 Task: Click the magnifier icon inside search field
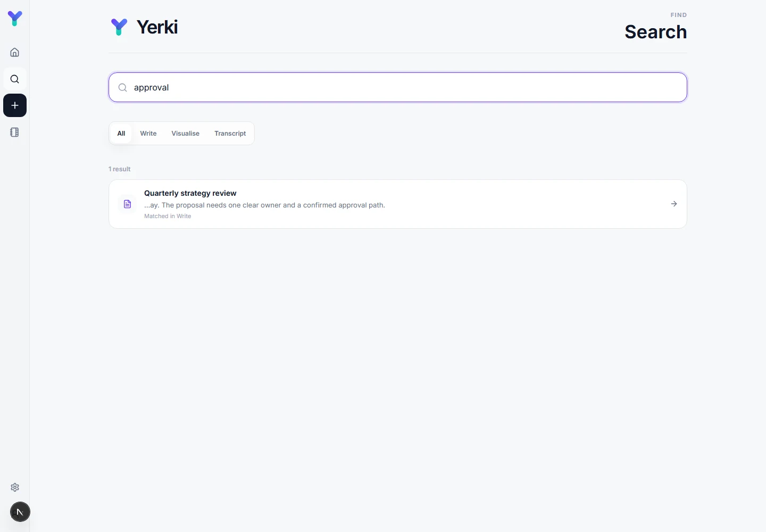click(x=123, y=88)
